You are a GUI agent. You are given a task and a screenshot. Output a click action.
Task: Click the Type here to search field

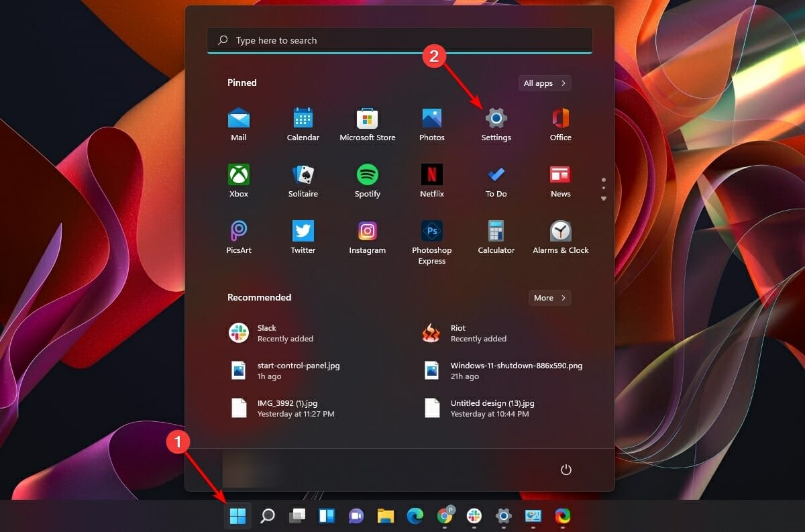(400, 40)
